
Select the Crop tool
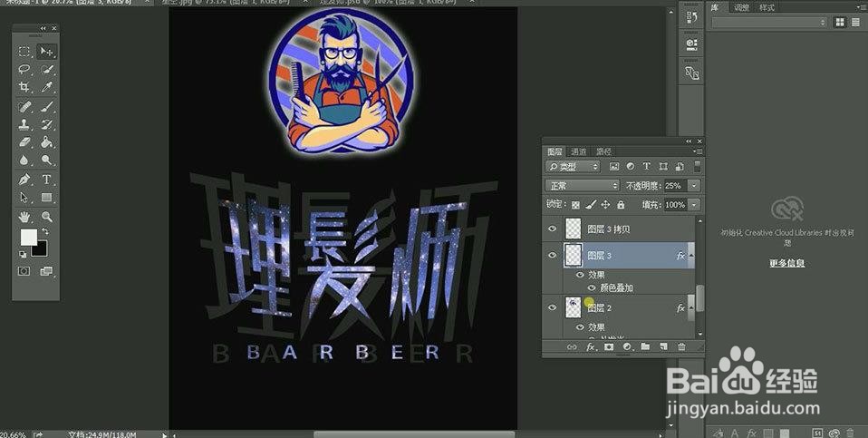[x=24, y=87]
